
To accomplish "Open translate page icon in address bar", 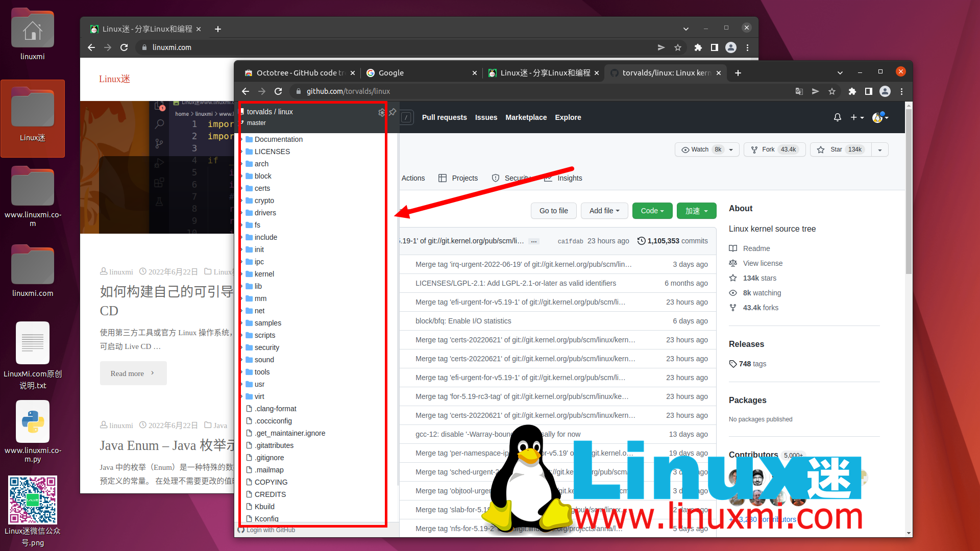I will click(799, 91).
